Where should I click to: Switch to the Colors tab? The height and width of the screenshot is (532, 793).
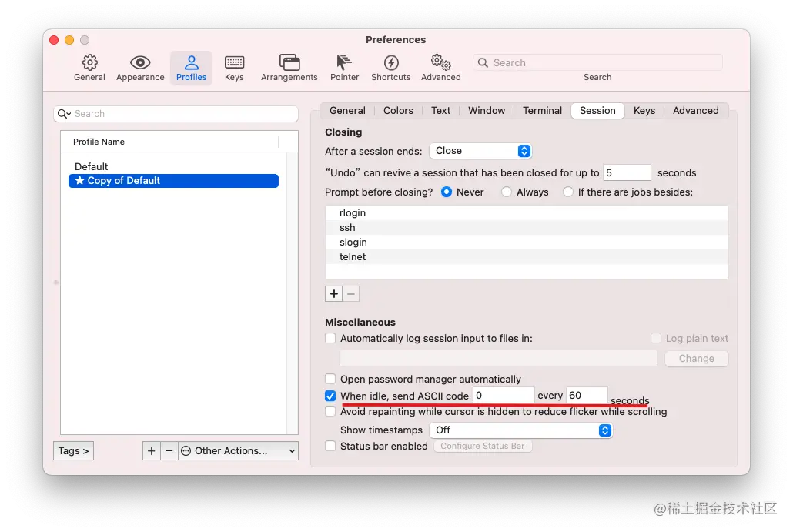point(398,110)
